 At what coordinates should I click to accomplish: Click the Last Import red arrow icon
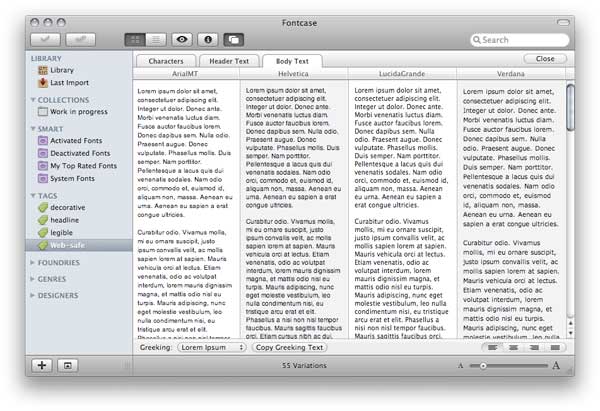pos(43,83)
